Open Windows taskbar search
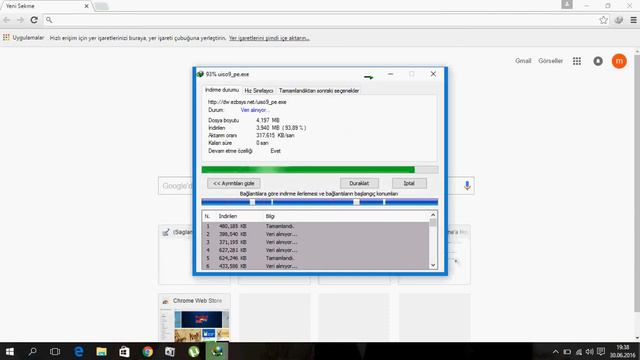Viewport: 640px width, 360px height. pyautogui.click(x=32, y=351)
